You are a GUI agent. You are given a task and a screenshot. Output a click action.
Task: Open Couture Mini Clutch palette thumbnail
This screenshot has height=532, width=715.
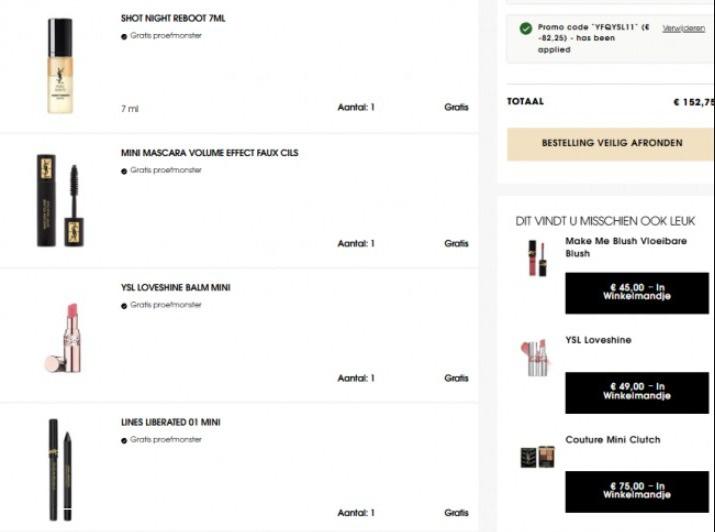[x=530, y=457]
